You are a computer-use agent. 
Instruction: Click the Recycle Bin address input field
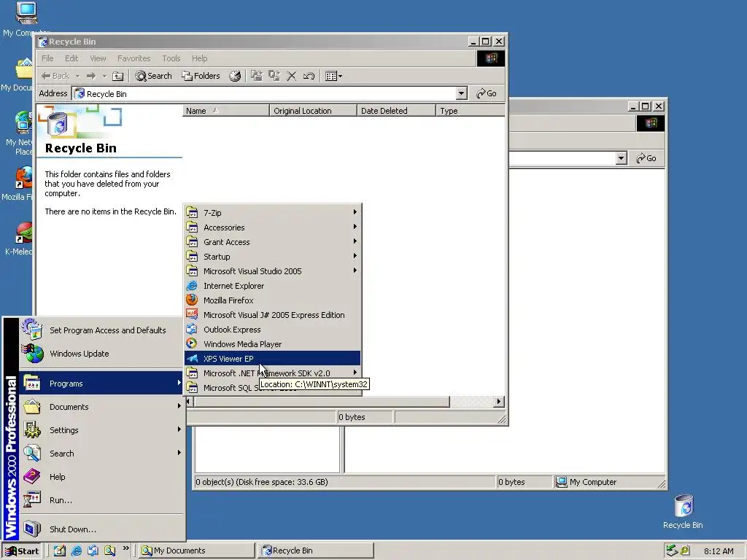click(x=263, y=93)
